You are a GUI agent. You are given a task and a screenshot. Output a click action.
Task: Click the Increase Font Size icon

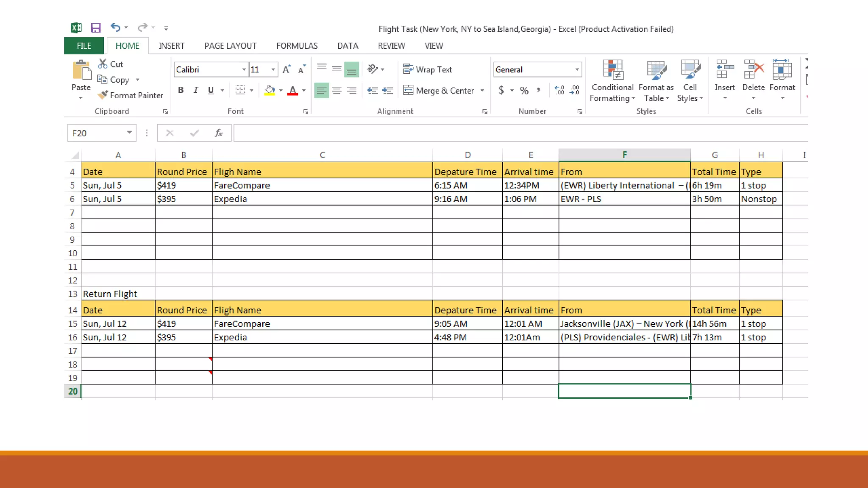pos(287,69)
